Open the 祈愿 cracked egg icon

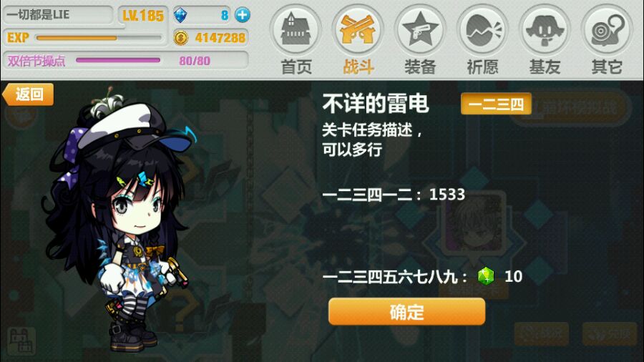point(482,29)
